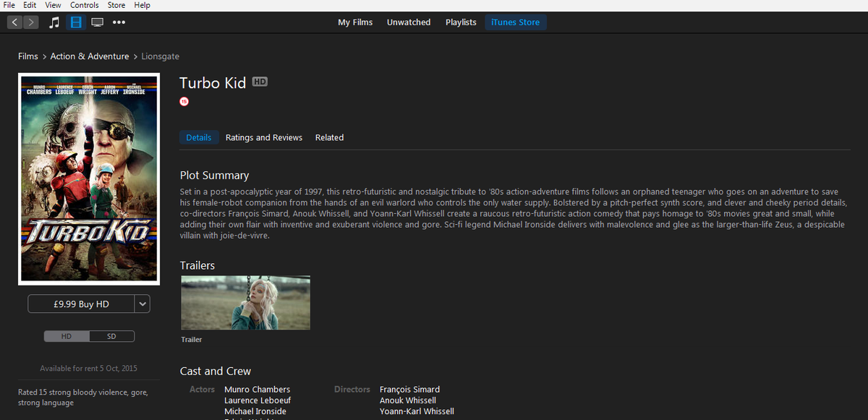
Task: Click the Trailer caption label
Action: (192, 340)
